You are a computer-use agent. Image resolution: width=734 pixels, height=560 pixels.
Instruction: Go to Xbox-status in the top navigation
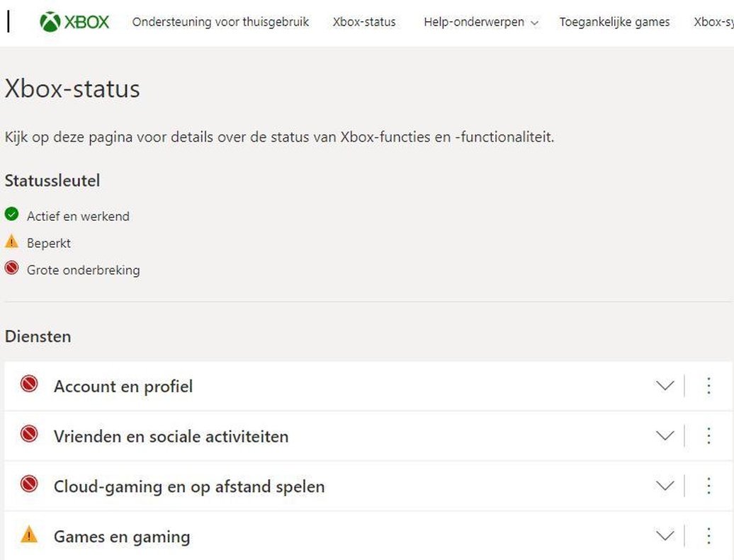[364, 22]
